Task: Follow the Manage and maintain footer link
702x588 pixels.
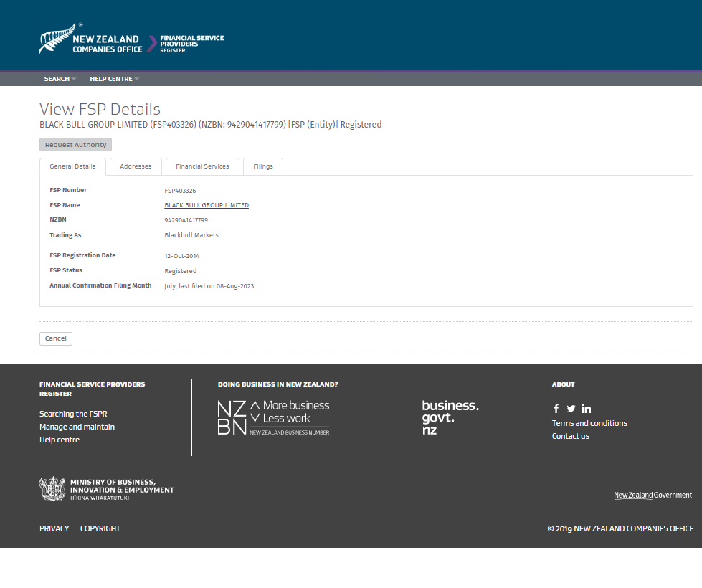Action: (x=77, y=427)
